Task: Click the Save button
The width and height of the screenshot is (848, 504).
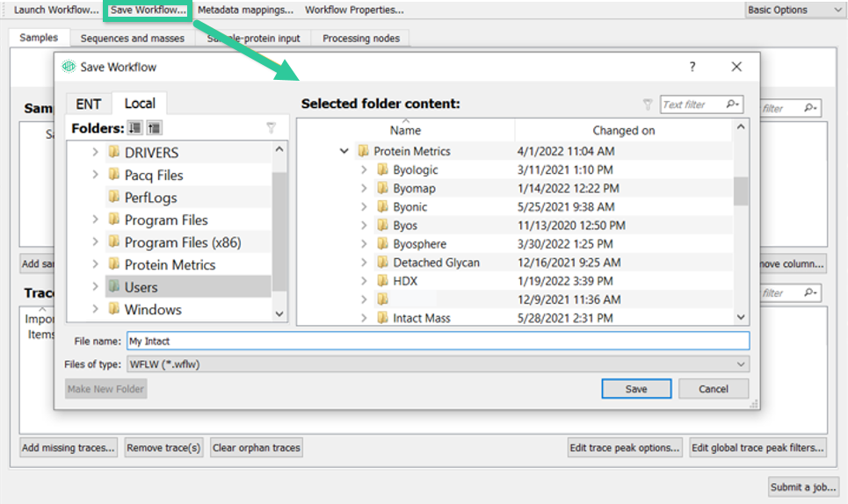Action: pos(636,389)
